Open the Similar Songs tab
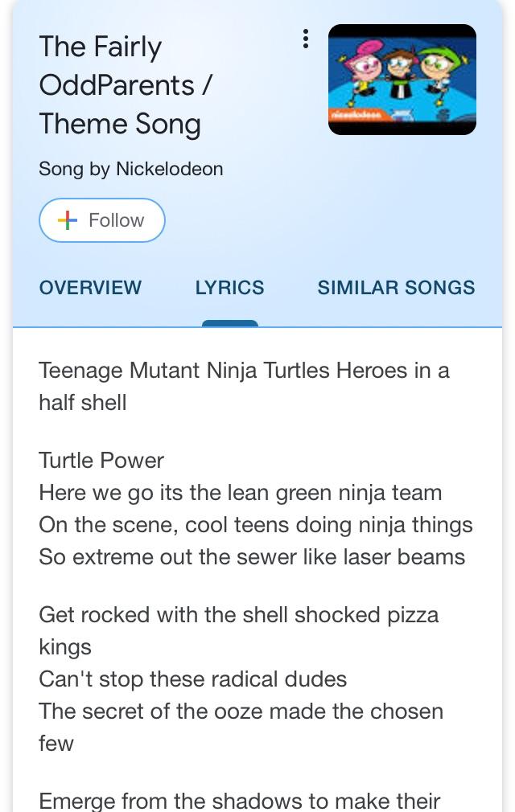Screen dimensions: 515x812 click(x=396, y=288)
